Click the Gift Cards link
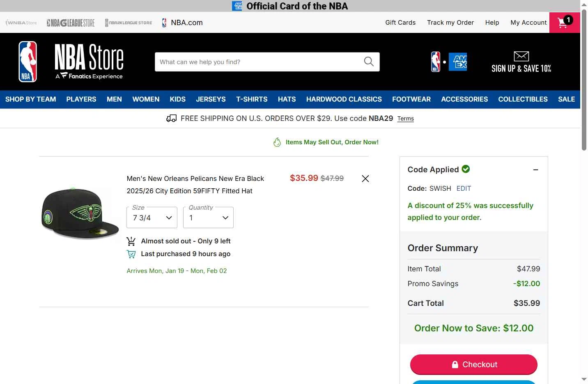 click(400, 23)
